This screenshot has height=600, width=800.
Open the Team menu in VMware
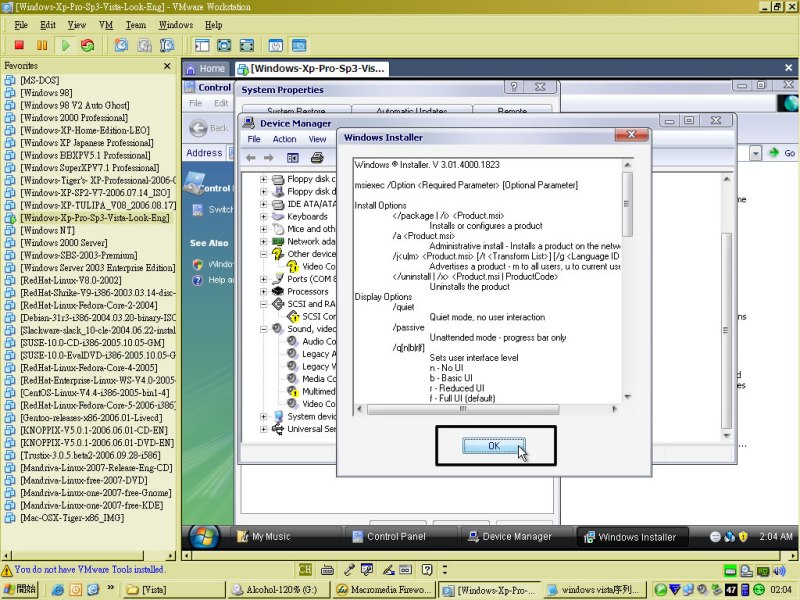136,25
